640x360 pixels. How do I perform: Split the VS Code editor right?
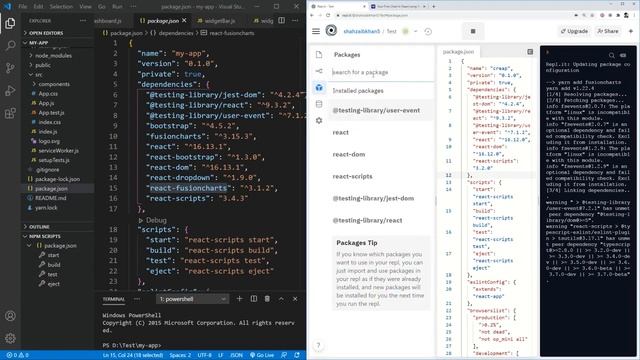[282, 20]
